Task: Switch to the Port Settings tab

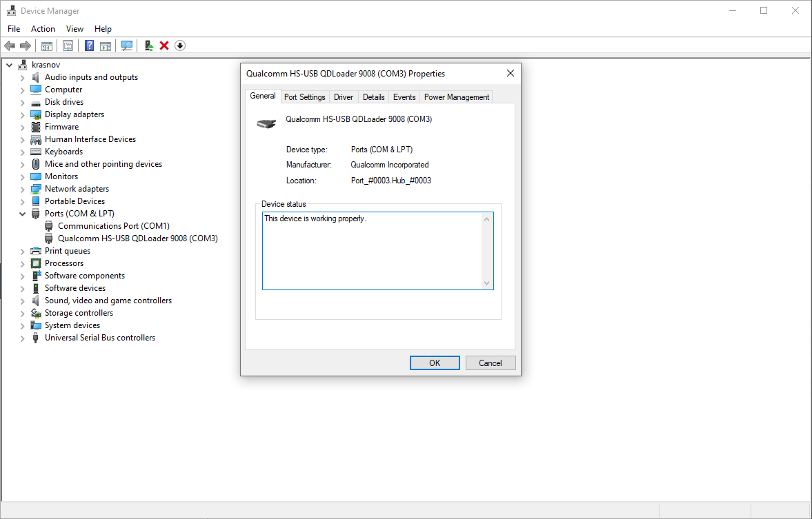Action: click(x=304, y=97)
